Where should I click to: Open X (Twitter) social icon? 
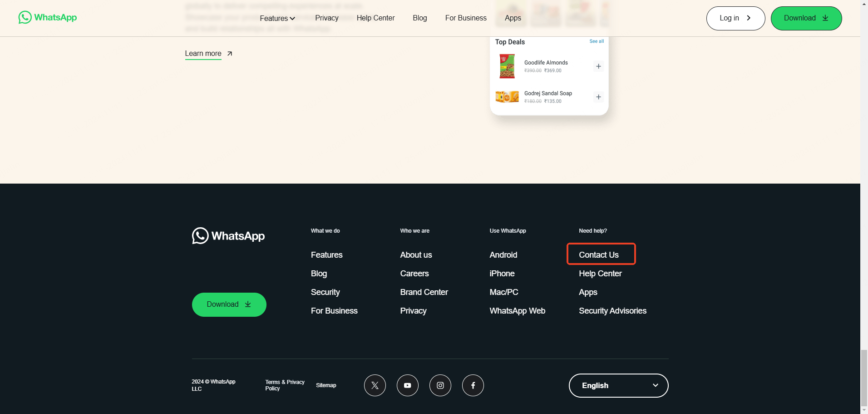[x=375, y=385]
